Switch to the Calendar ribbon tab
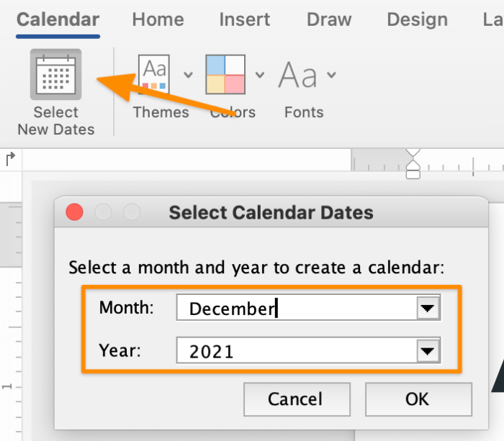This screenshot has height=441, width=504. (x=58, y=19)
